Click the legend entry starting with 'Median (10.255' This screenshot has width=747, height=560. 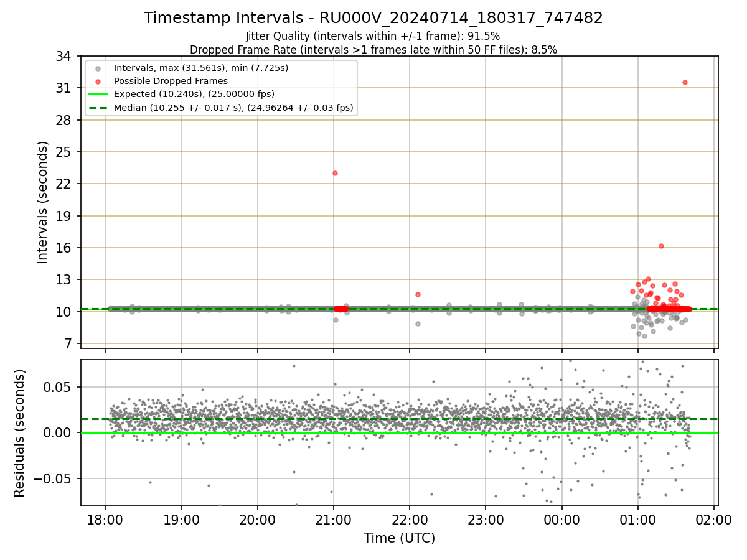pyautogui.click(x=233, y=108)
